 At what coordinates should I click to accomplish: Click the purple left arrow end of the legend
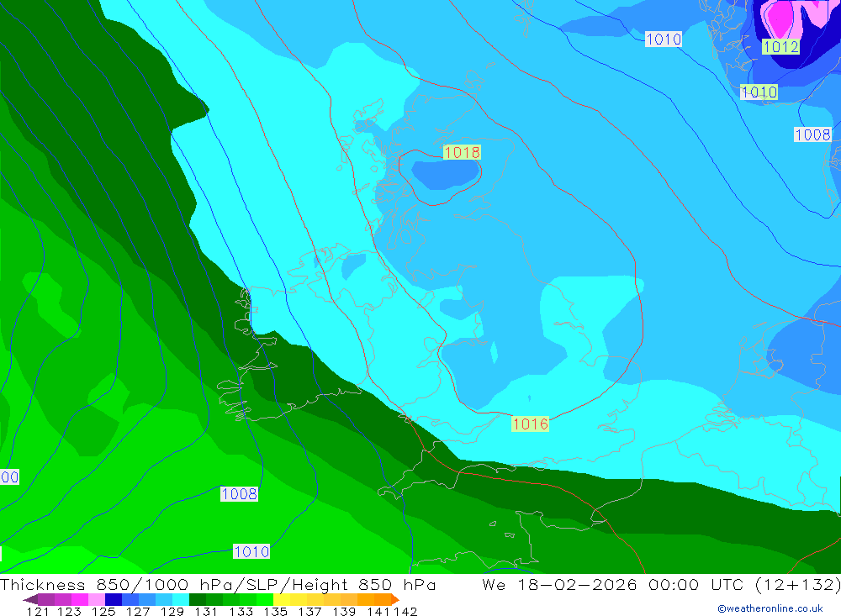(x=30, y=599)
